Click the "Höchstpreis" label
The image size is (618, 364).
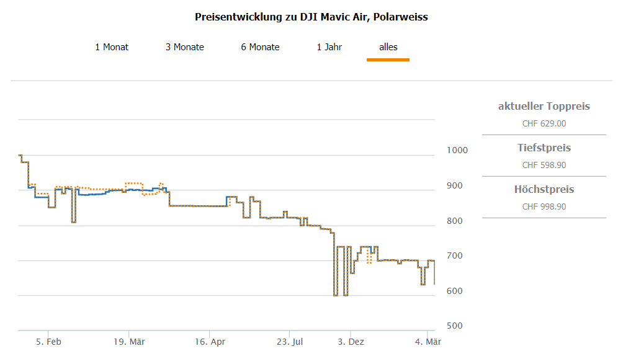(544, 190)
